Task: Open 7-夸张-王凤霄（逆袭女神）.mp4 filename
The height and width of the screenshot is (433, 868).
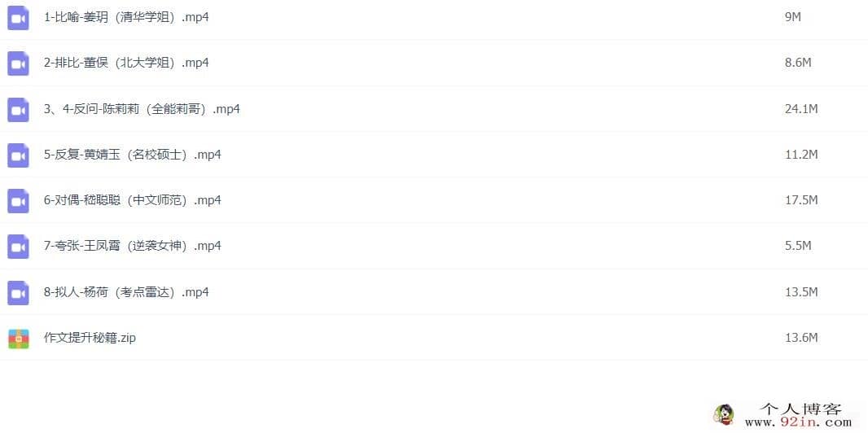Action: 132,246
